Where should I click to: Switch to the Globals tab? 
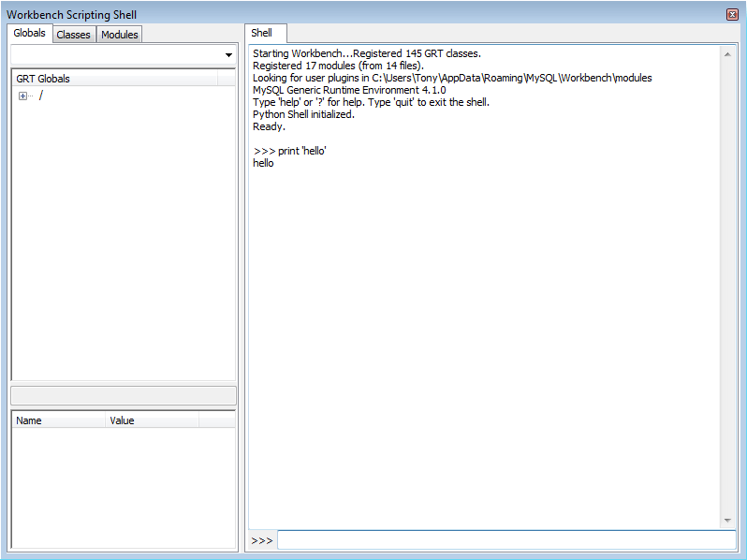pyautogui.click(x=30, y=34)
